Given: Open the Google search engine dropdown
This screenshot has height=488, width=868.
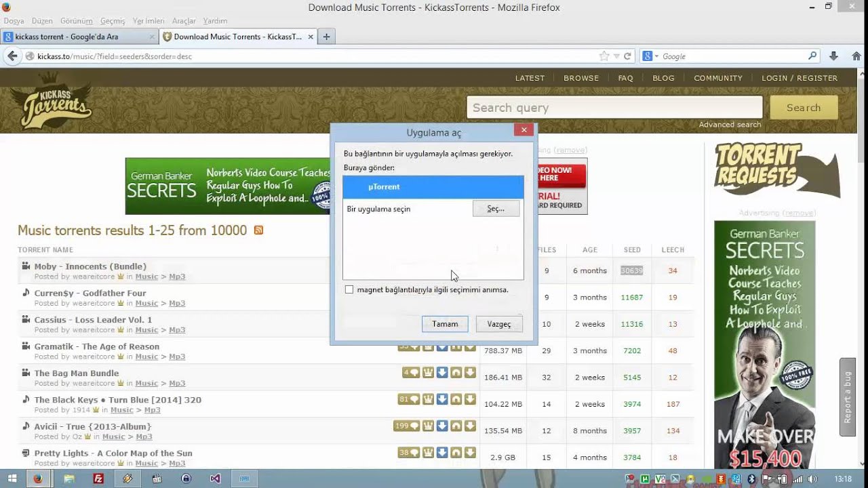Looking at the screenshot, I should tap(650, 56).
